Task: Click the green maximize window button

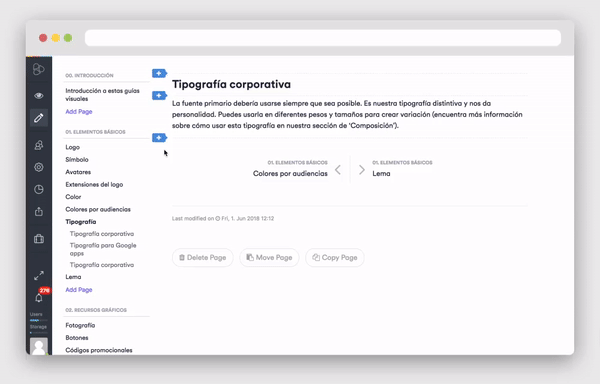Action: click(x=68, y=38)
